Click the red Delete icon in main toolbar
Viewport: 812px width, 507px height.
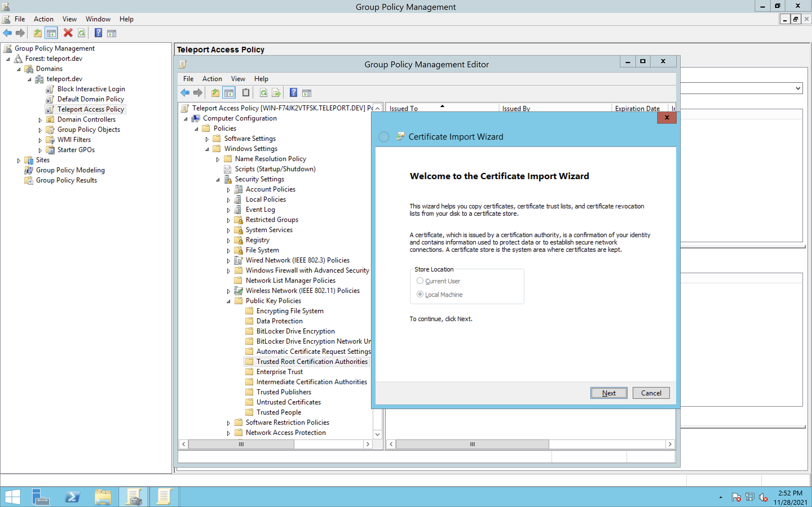click(68, 33)
